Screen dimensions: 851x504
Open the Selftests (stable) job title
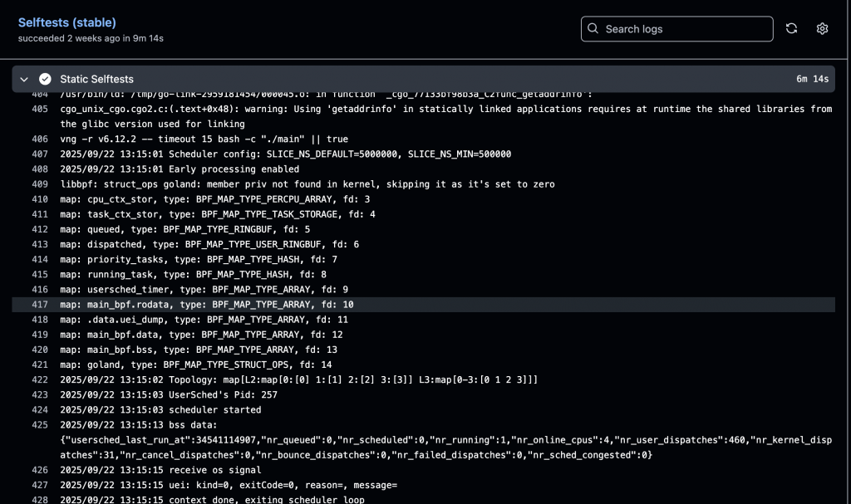point(67,22)
